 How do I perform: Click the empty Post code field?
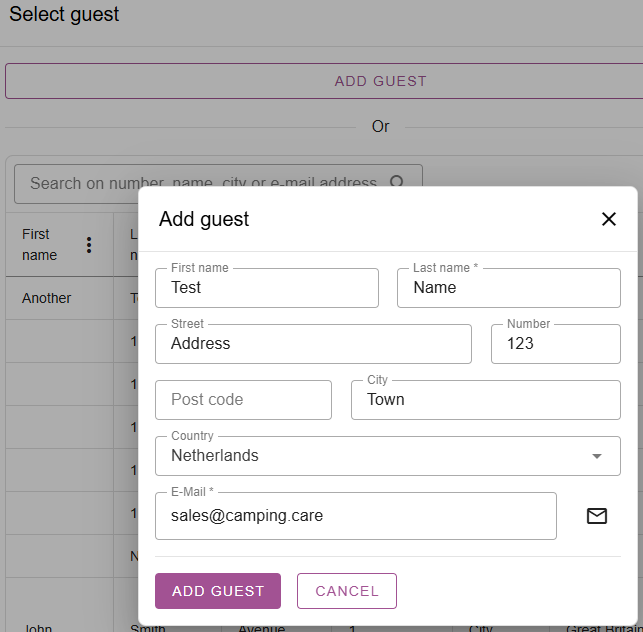243,400
